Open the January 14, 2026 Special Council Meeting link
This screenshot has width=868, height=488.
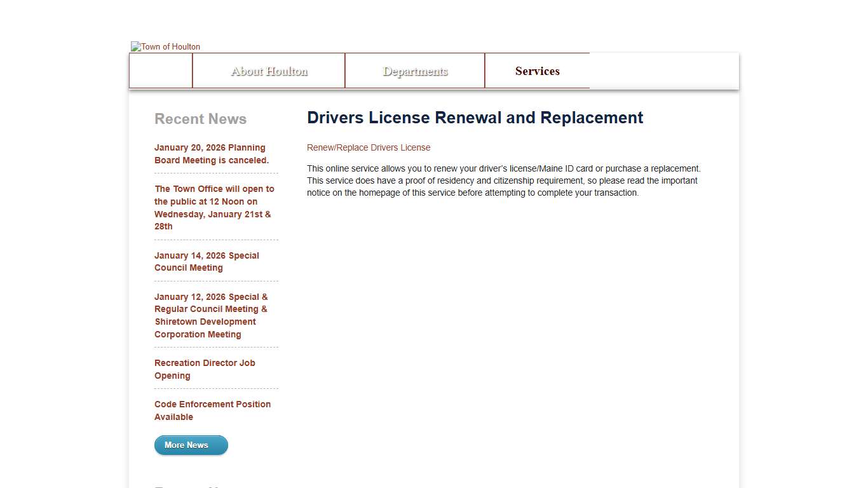point(207,261)
